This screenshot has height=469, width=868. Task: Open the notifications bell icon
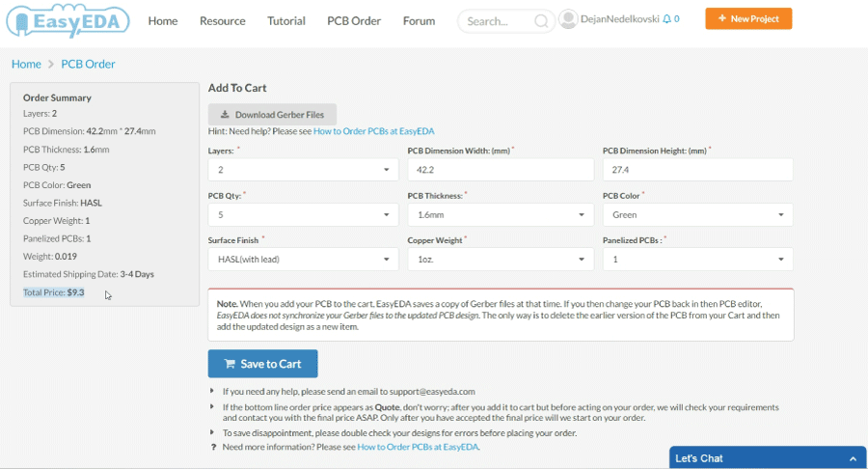click(666, 19)
